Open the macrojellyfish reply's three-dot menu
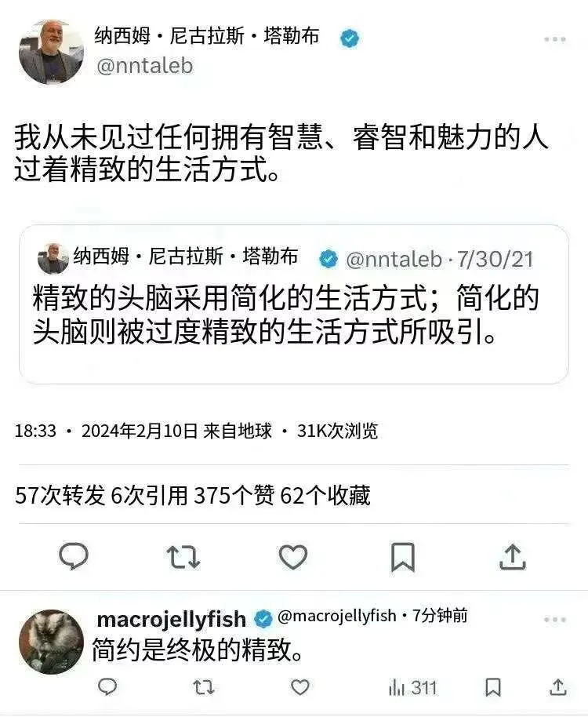The width and height of the screenshot is (588, 717). pyautogui.click(x=555, y=620)
